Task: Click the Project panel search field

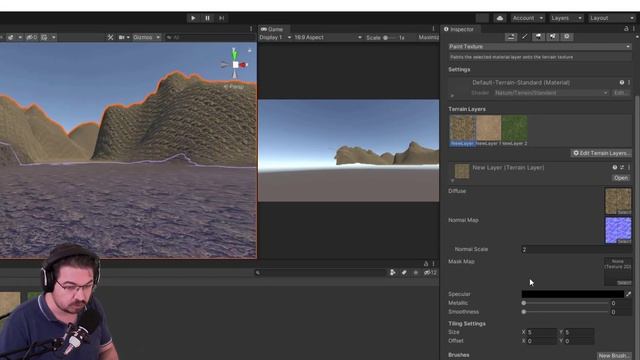Action: 320,272
